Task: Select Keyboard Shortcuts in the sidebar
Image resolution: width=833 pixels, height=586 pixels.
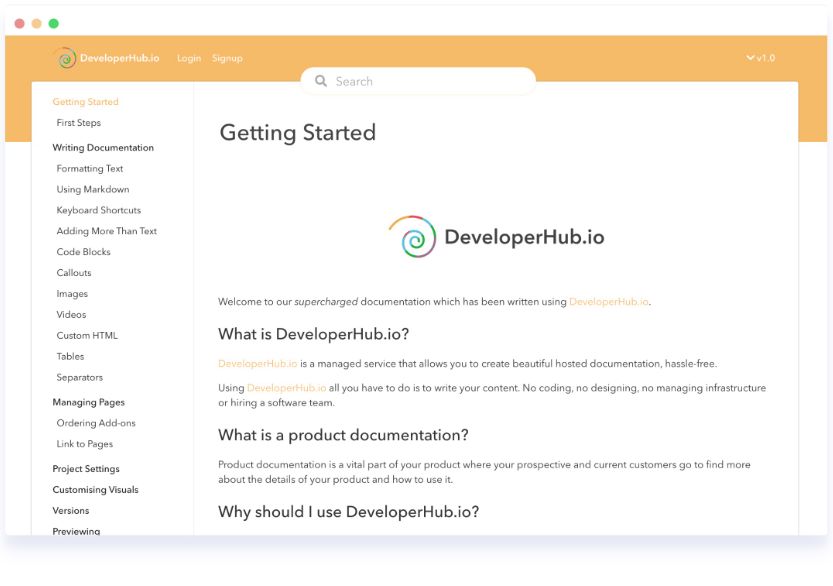Action: [98, 209]
